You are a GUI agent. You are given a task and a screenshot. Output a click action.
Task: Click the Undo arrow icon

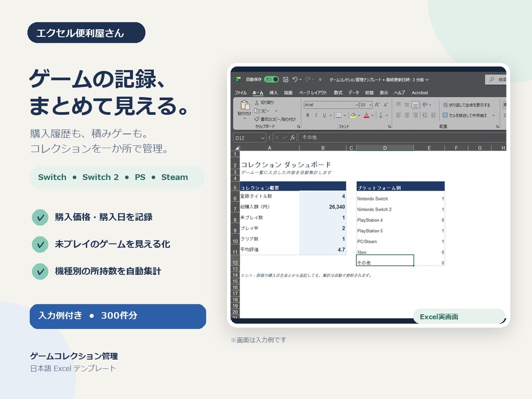tap(295, 79)
